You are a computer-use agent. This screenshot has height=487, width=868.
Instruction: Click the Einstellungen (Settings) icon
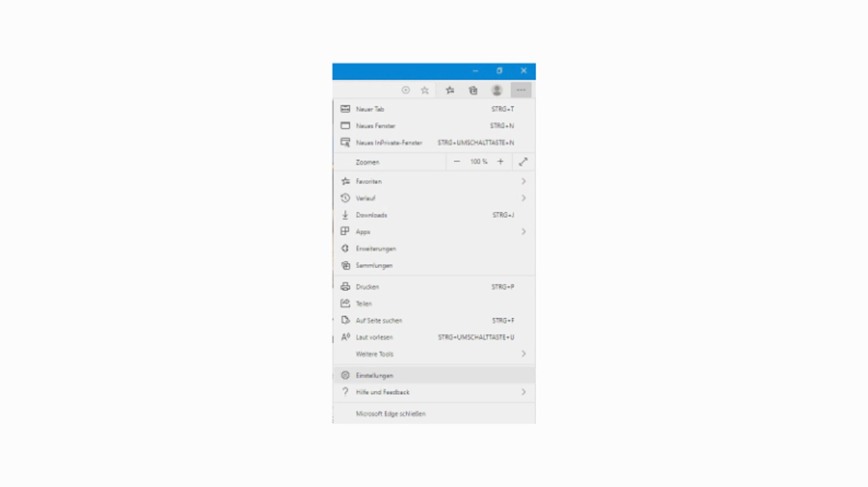click(345, 375)
